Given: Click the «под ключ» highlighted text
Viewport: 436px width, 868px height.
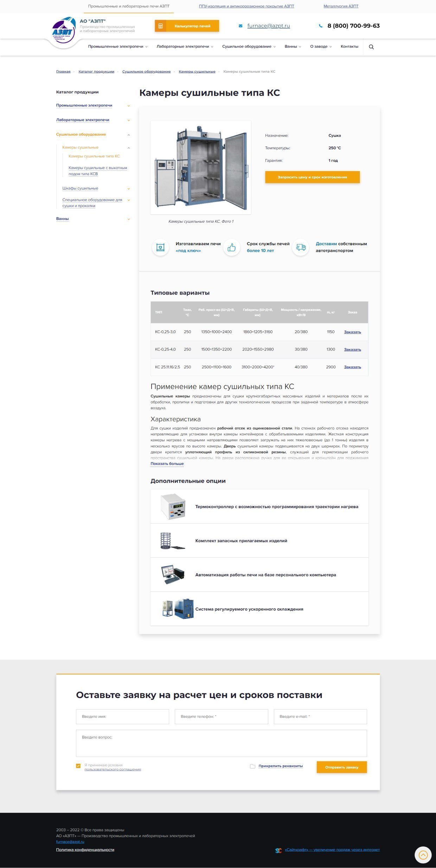Looking at the screenshot, I should (x=188, y=251).
